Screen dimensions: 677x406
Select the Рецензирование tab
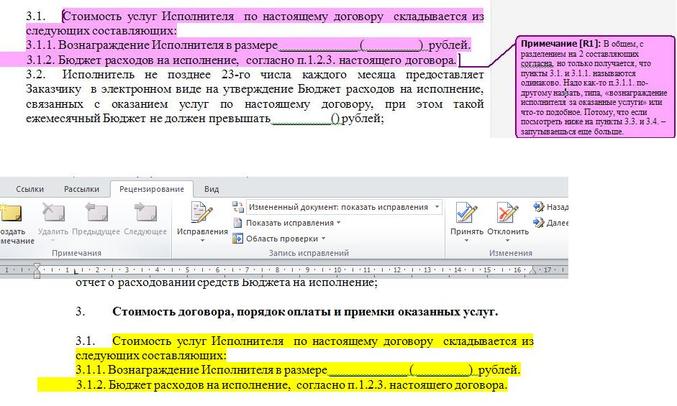pyautogui.click(x=151, y=188)
